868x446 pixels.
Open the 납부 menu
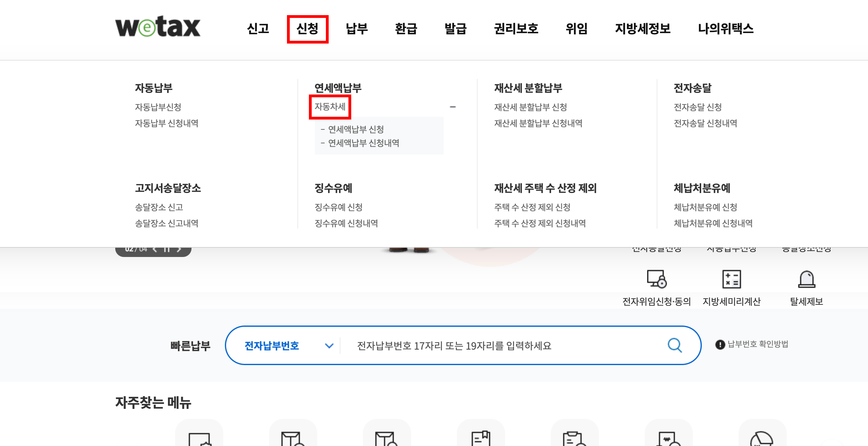tap(356, 29)
